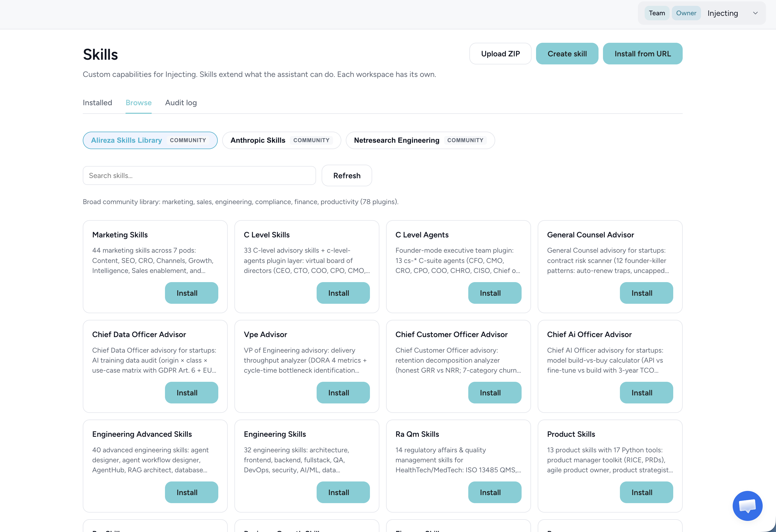Click Engineering Advanced Skills card title
Screen dimensions: 776x532
pos(142,434)
